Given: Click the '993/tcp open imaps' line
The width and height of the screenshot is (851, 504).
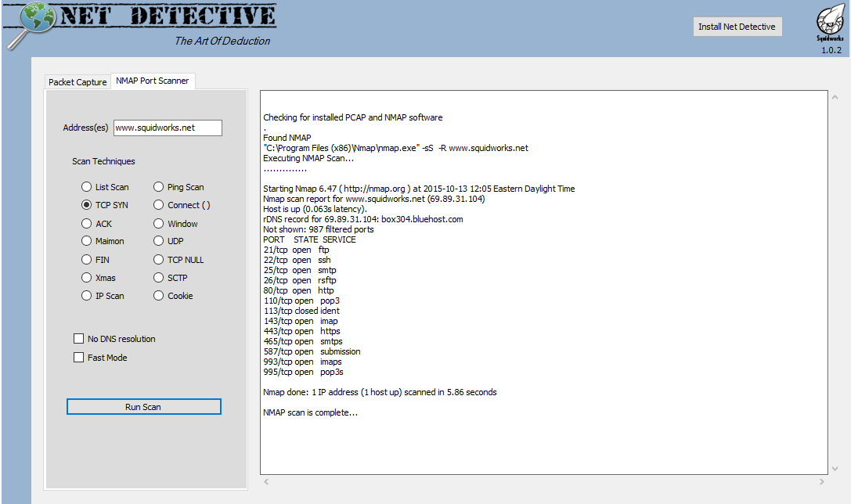Looking at the screenshot, I should tap(302, 362).
